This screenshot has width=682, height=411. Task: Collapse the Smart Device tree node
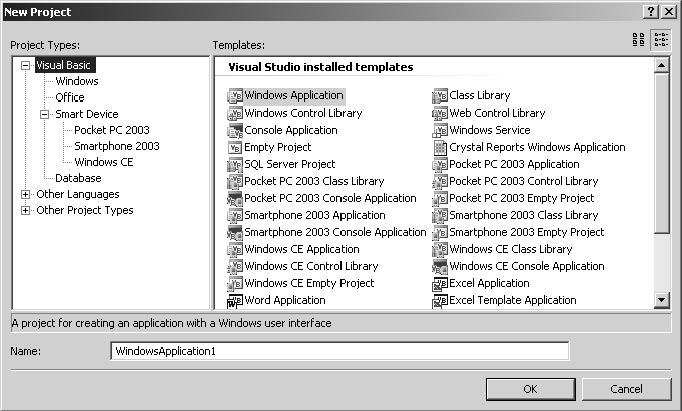pos(44,114)
